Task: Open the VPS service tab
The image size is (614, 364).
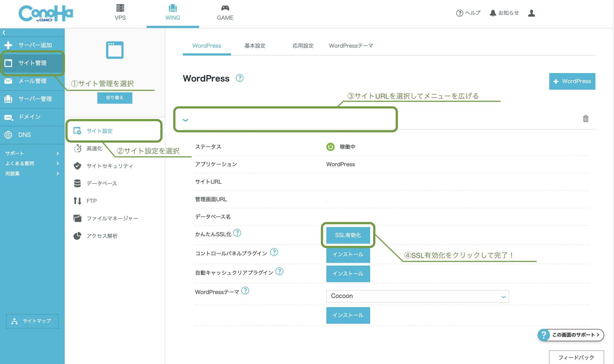Action: pyautogui.click(x=120, y=12)
